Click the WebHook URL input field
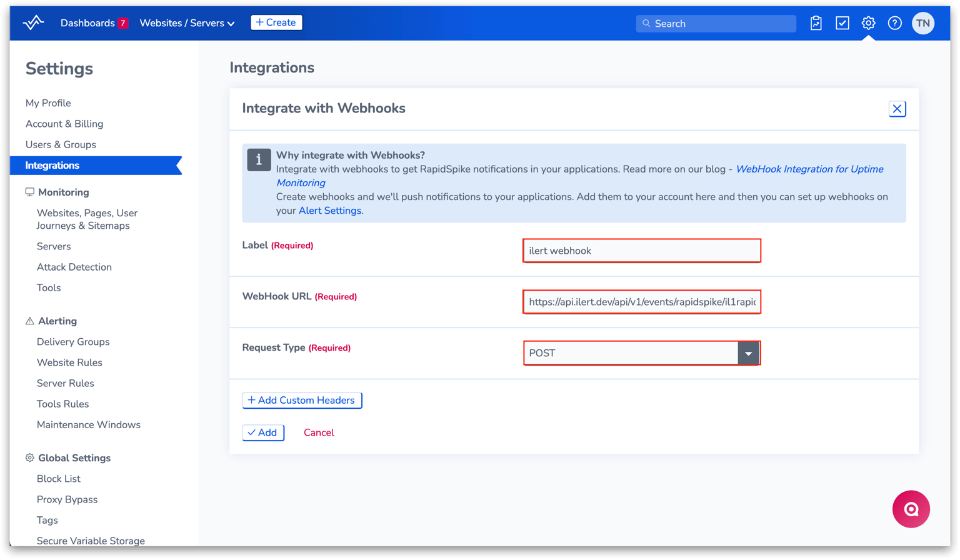 [x=642, y=302]
